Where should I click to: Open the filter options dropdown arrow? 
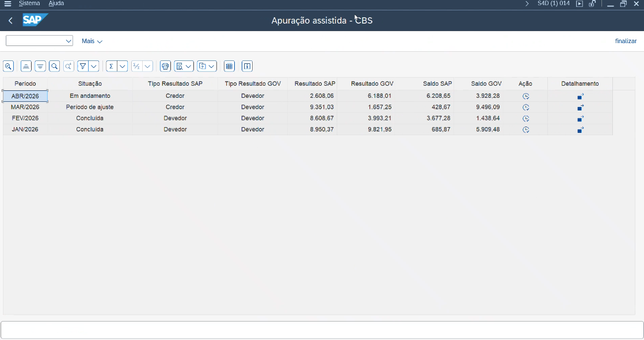[x=94, y=66]
